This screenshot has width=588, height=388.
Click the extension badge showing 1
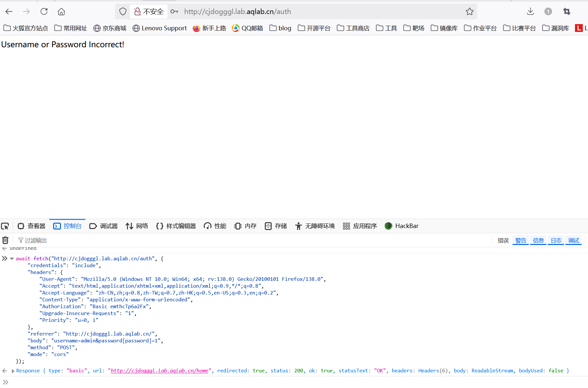(x=548, y=12)
